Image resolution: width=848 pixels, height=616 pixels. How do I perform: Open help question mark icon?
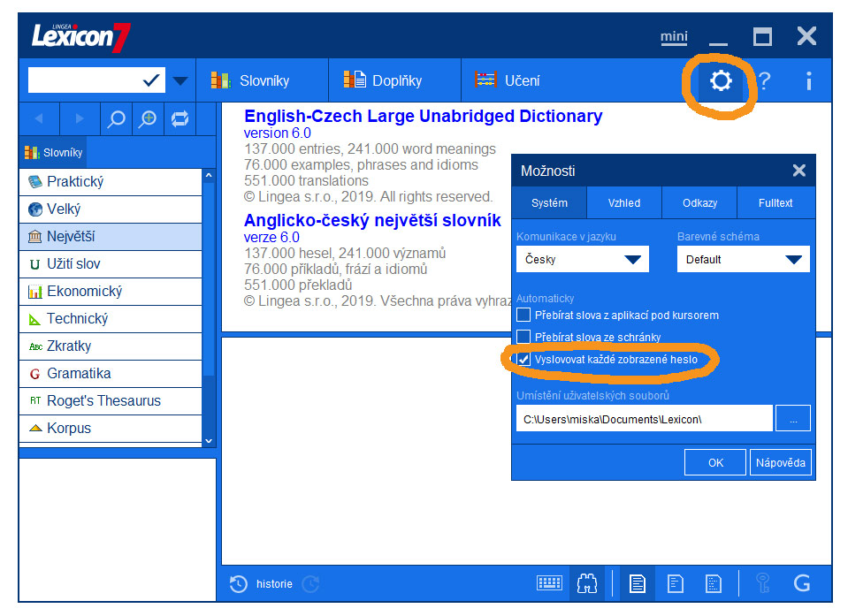764,81
